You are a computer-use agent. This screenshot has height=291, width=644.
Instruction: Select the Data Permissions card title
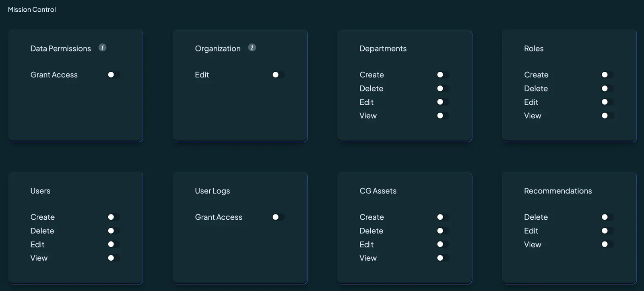61,49
